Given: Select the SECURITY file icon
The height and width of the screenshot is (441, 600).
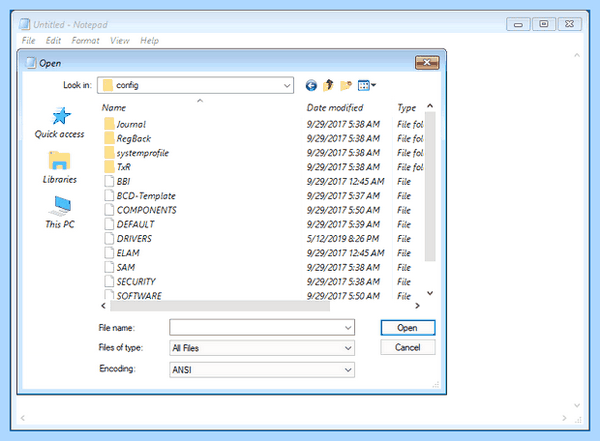Looking at the screenshot, I should (109, 281).
